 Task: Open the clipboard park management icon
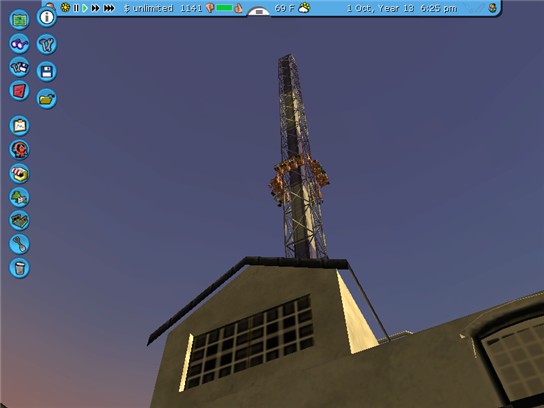pyautogui.click(x=19, y=126)
